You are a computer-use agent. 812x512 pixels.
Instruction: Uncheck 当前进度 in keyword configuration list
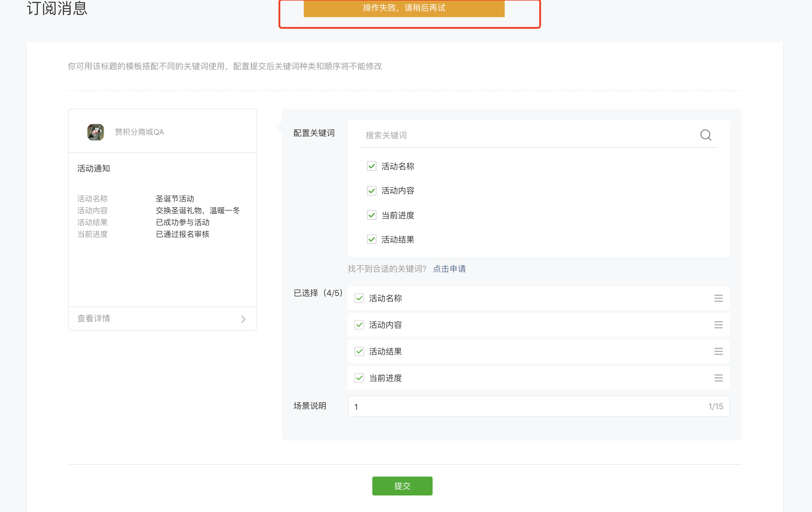(x=372, y=215)
